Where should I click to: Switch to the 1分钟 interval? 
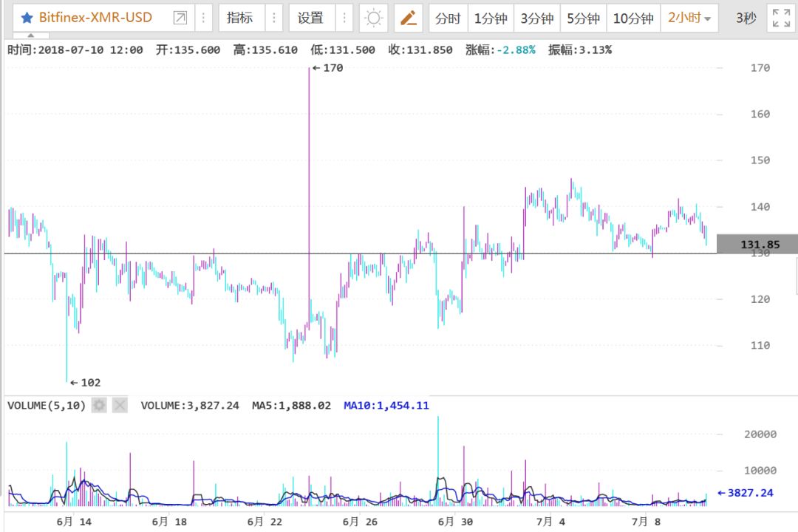click(x=491, y=18)
